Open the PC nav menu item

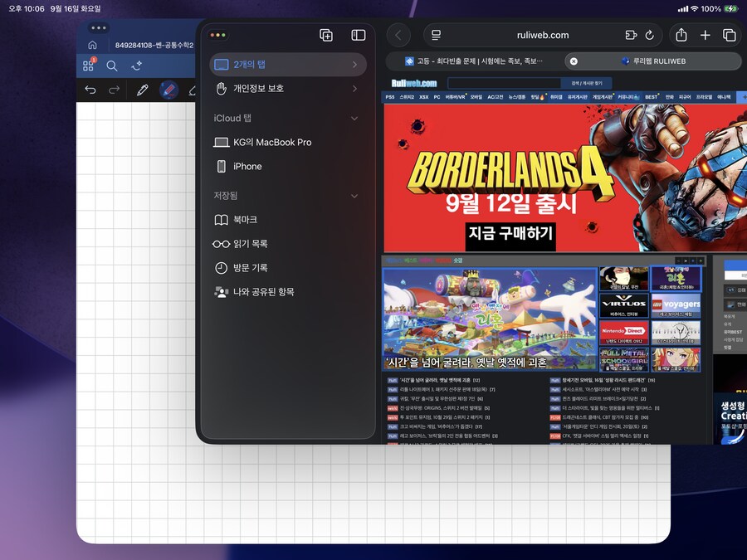coord(437,97)
